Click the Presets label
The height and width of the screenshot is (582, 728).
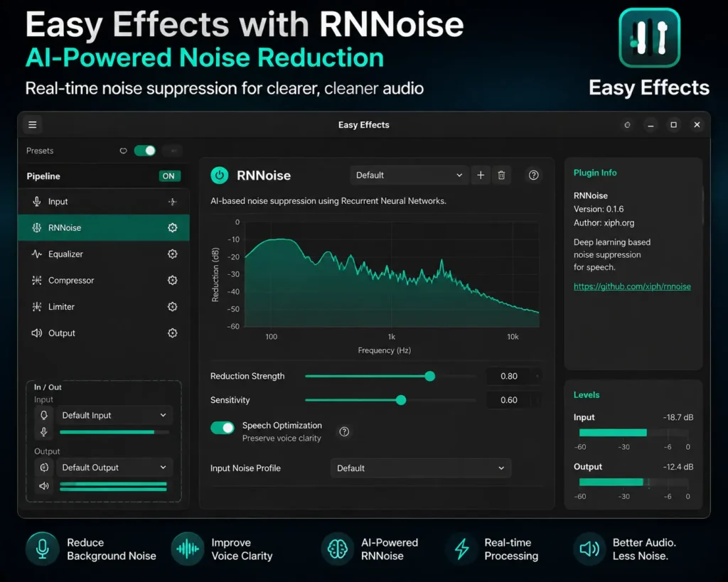[40, 151]
